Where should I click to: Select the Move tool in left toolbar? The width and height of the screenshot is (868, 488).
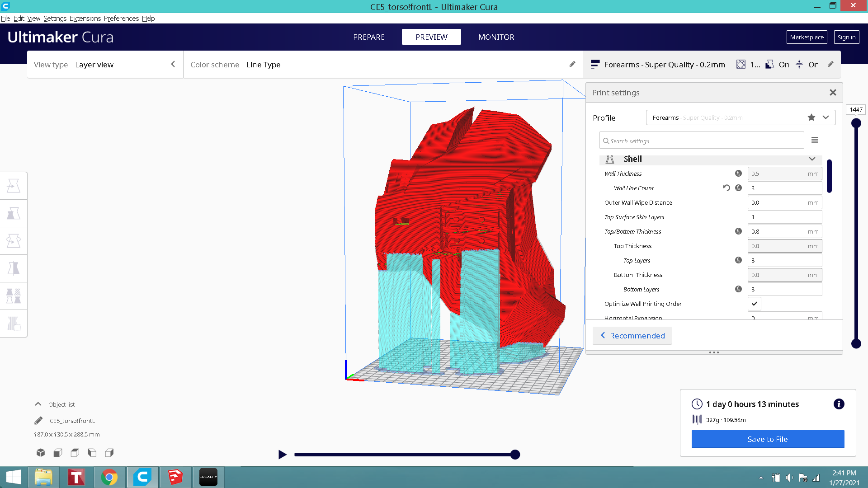pos(14,186)
